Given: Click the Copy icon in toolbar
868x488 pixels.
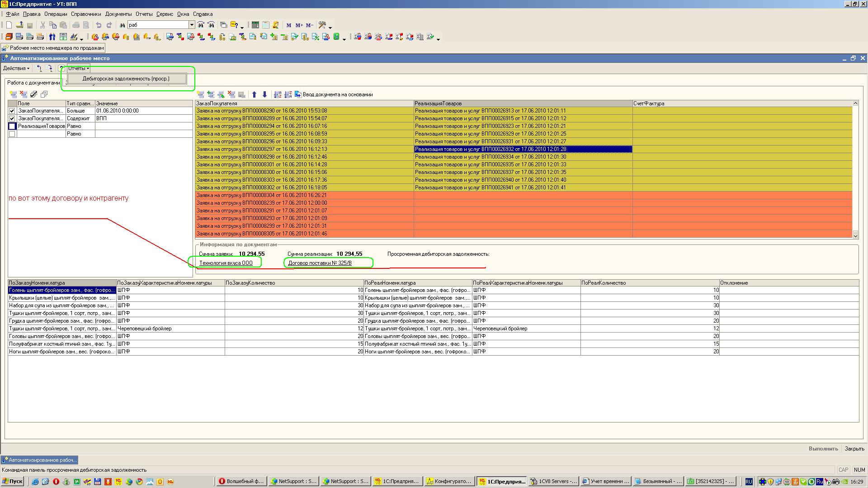Looking at the screenshot, I should pos(53,25).
